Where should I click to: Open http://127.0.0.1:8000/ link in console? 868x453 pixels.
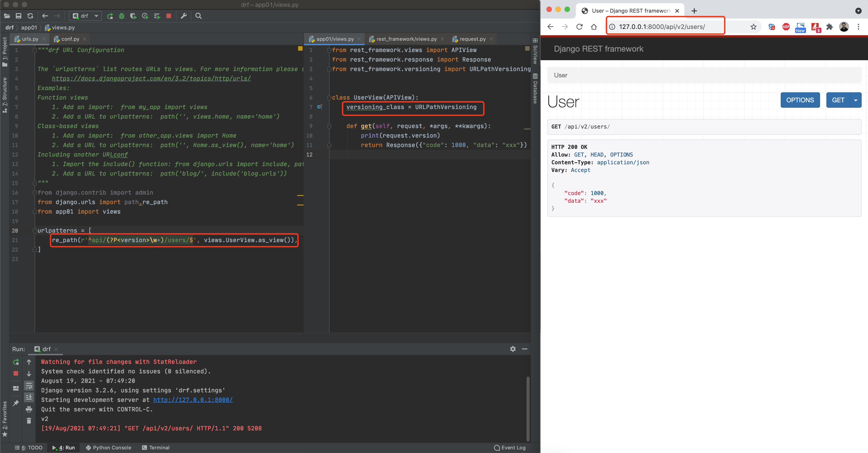(193, 400)
